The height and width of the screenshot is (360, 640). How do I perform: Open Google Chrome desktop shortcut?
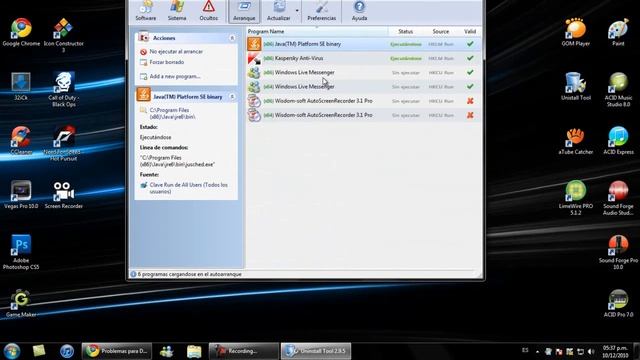tap(21, 32)
